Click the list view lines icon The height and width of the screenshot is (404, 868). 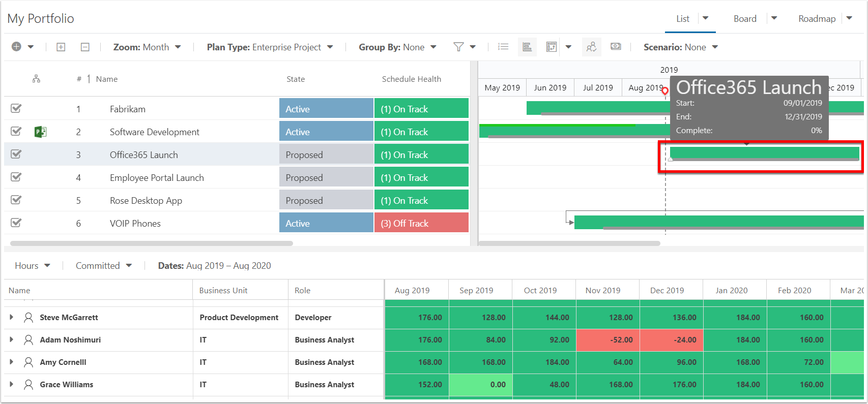503,47
